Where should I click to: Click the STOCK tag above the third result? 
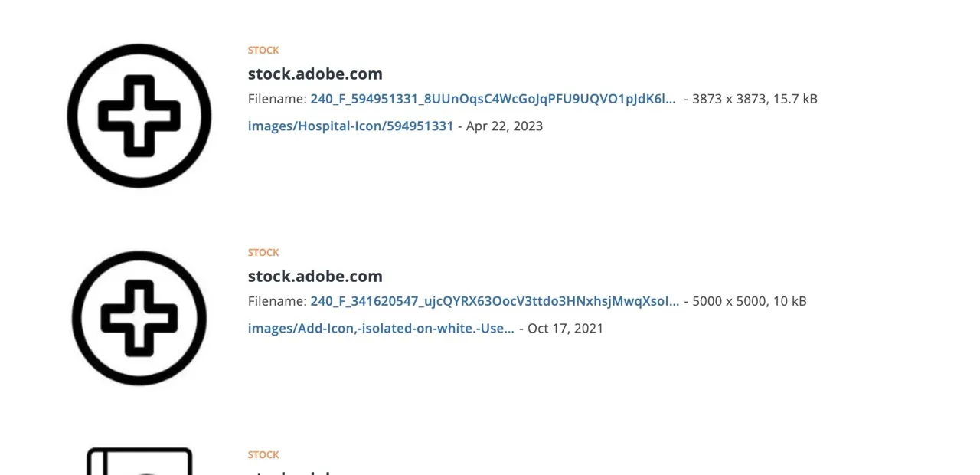(263, 454)
